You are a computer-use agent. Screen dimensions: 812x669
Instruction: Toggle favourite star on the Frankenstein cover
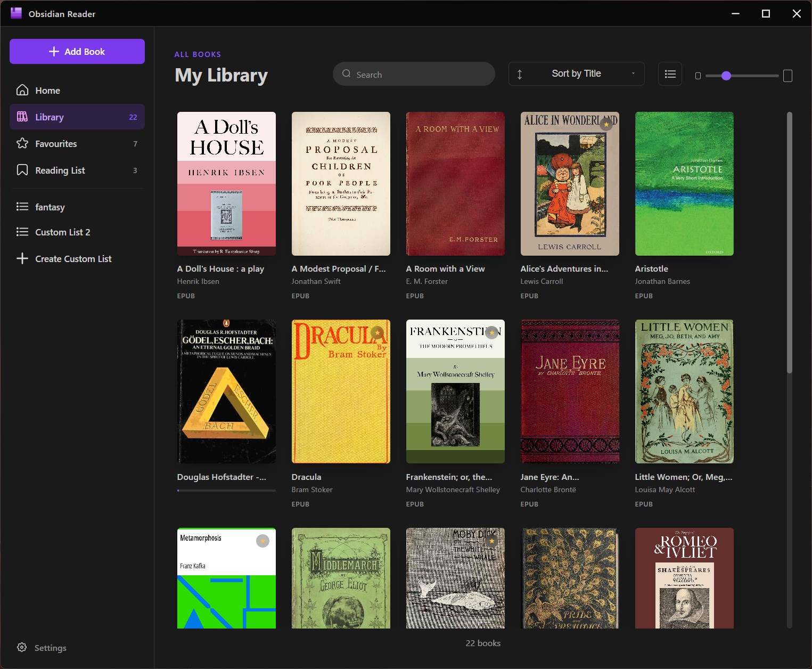tap(492, 332)
